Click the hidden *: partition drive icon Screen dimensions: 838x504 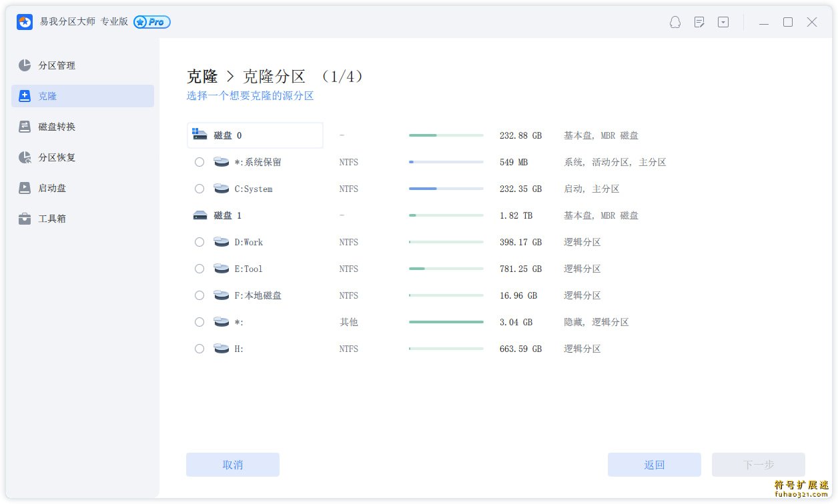[222, 322]
